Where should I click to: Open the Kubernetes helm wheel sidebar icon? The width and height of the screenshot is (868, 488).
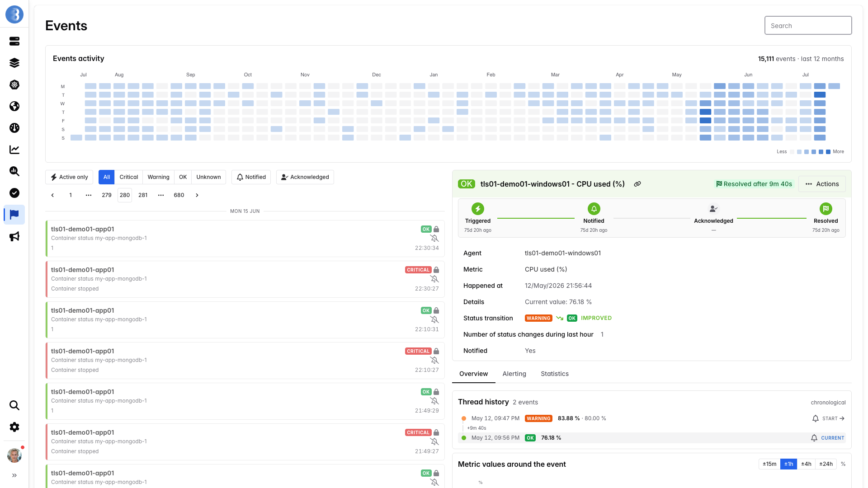[x=14, y=84]
